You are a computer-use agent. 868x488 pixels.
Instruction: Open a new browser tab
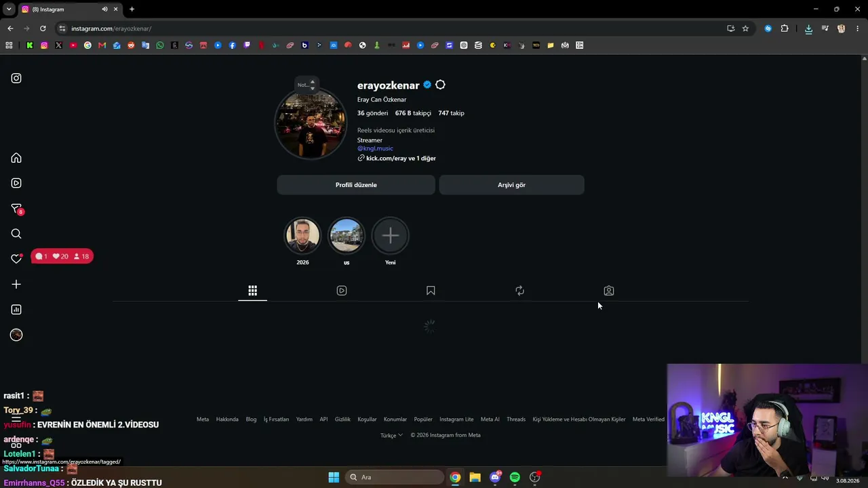(x=132, y=9)
